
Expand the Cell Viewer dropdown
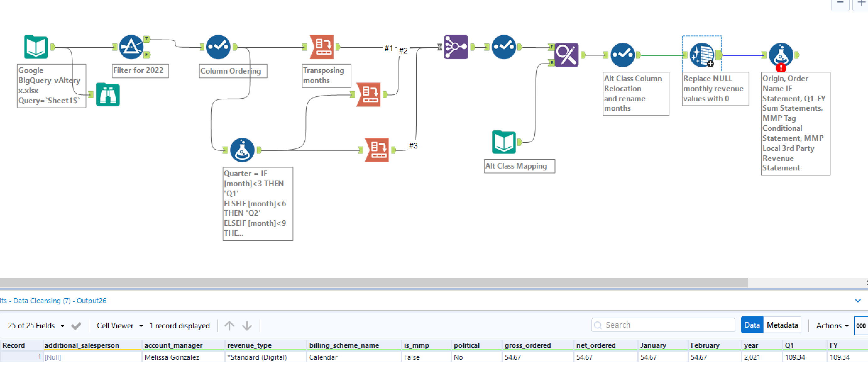(x=119, y=325)
